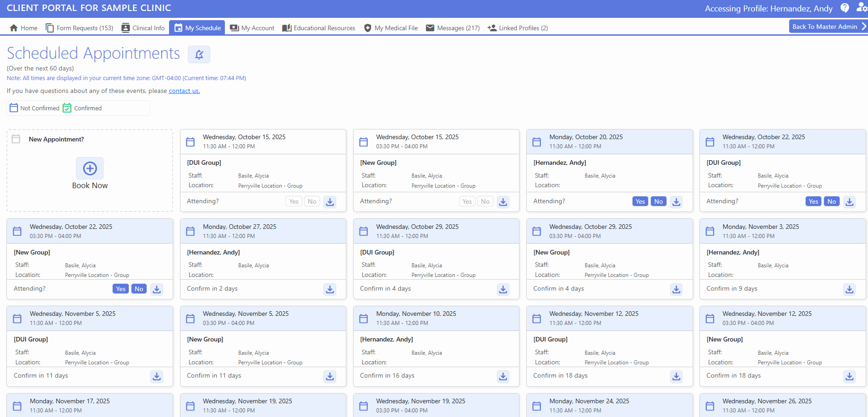Confirm Yes attendance for October 20 appointment
This screenshot has width=868, height=417.
click(x=640, y=201)
